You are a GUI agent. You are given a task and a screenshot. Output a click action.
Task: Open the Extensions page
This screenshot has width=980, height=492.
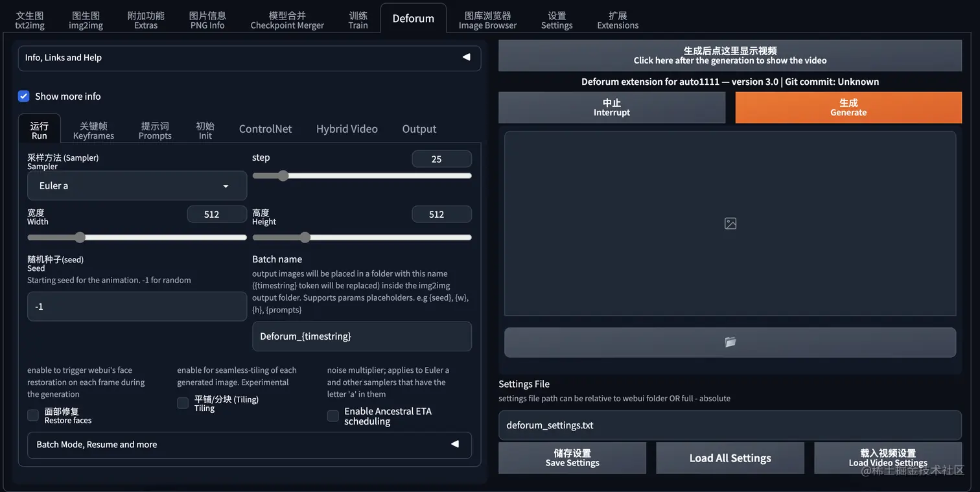click(x=617, y=19)
